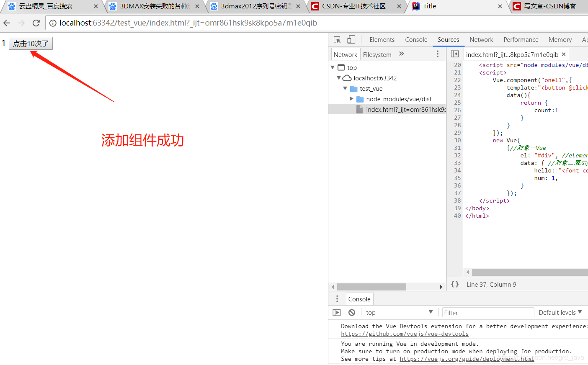Click line number 30 in the gutter

(457, 140)
